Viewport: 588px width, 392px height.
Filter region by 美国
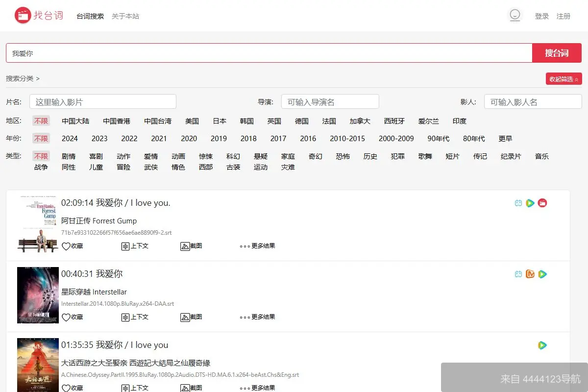[x=192, y=121]
